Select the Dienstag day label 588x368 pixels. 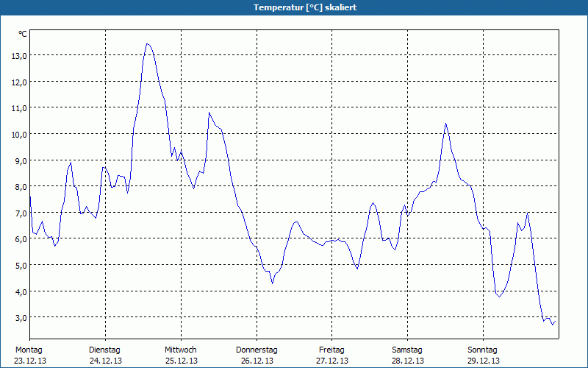(104, 350)
